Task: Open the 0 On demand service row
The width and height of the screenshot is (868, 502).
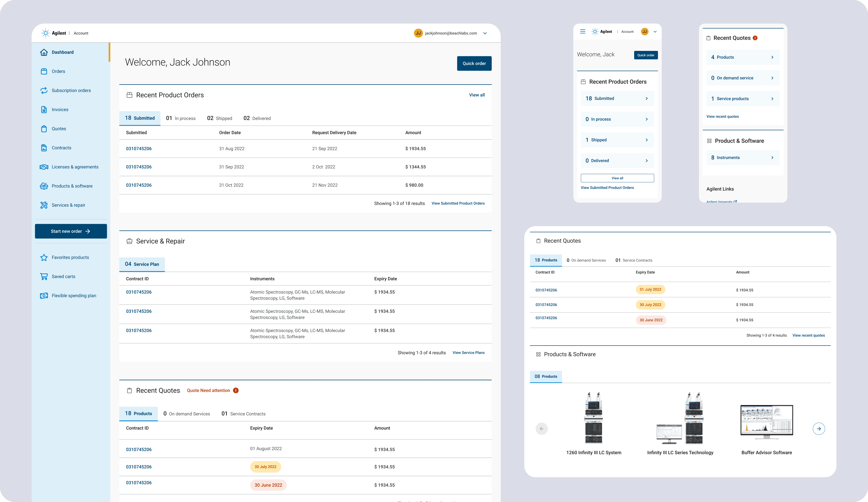Action: click(x=743, y=78)
